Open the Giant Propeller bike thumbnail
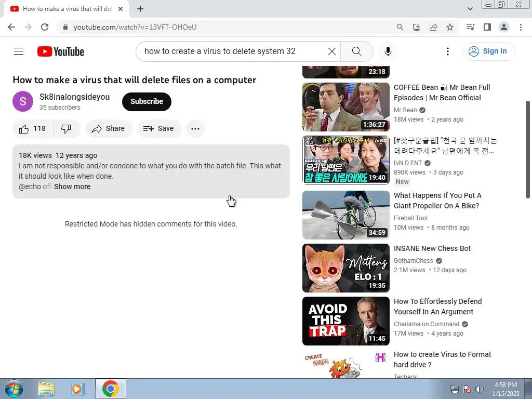This screenshot has width=532, height=399. (x=345, y=215)
